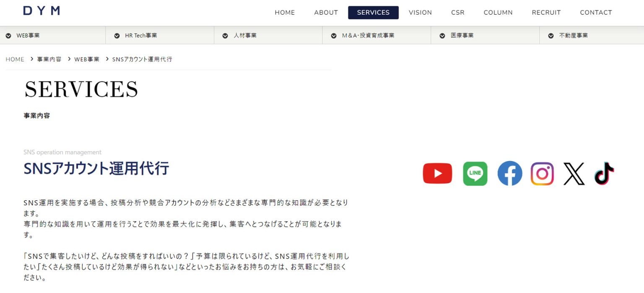This screenshot has height=293, width=644.
Task: Open the YouTube channel icon
Action: 437,173
